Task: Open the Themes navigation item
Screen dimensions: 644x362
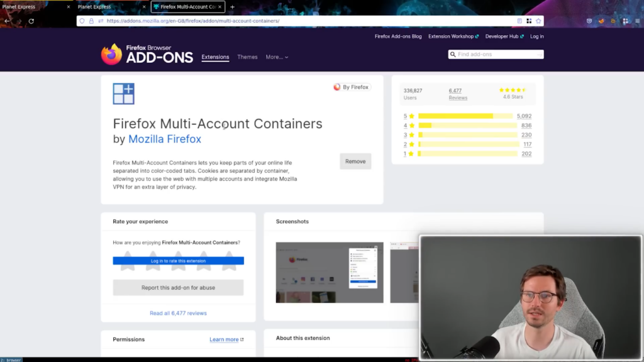Action: [x=247, y=57]
